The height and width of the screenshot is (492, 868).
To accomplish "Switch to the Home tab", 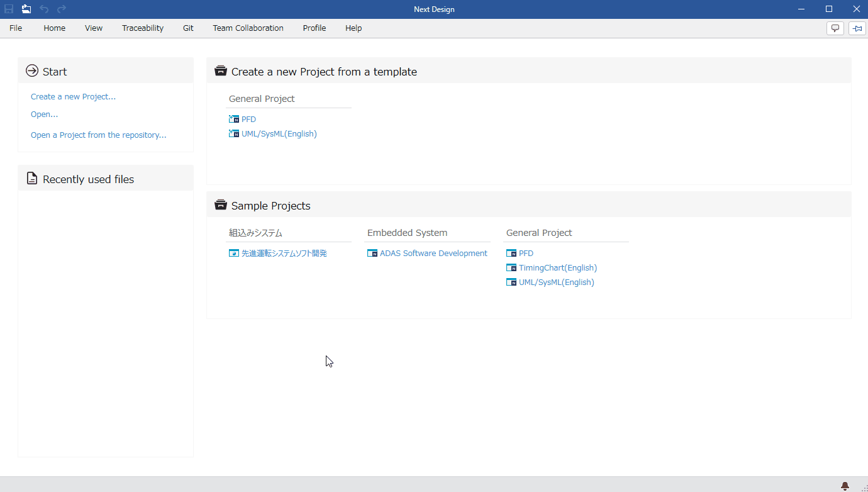I will pyautogui.click(x=55, y=28).
